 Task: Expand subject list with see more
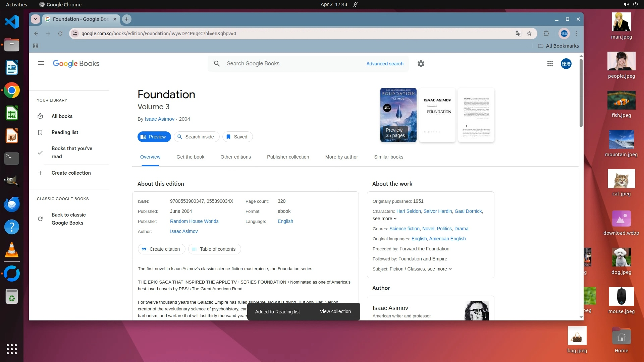pos(439,269)
